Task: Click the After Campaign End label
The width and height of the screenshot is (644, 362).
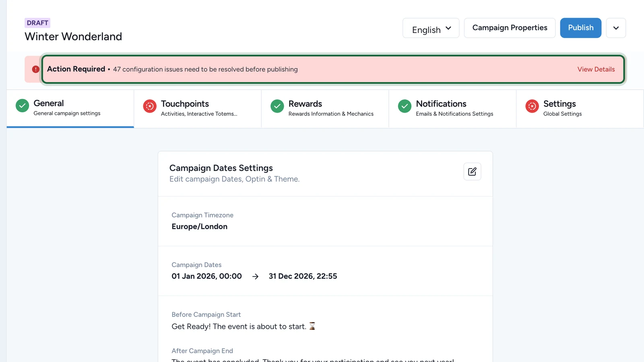Action: click(202, 351)
